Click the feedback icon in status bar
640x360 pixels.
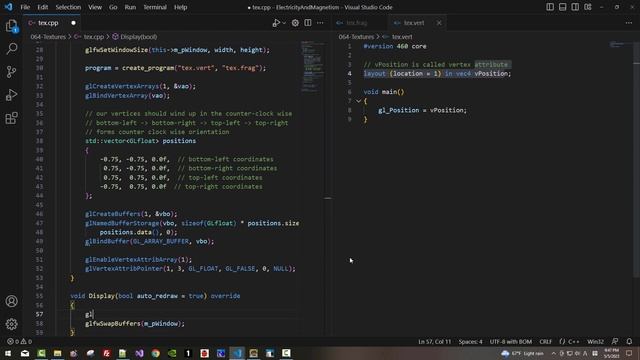[615, 341]
